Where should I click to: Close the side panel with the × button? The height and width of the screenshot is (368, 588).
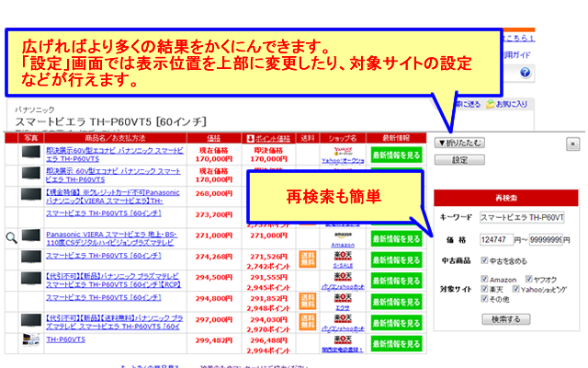click(x=572, y=144)
